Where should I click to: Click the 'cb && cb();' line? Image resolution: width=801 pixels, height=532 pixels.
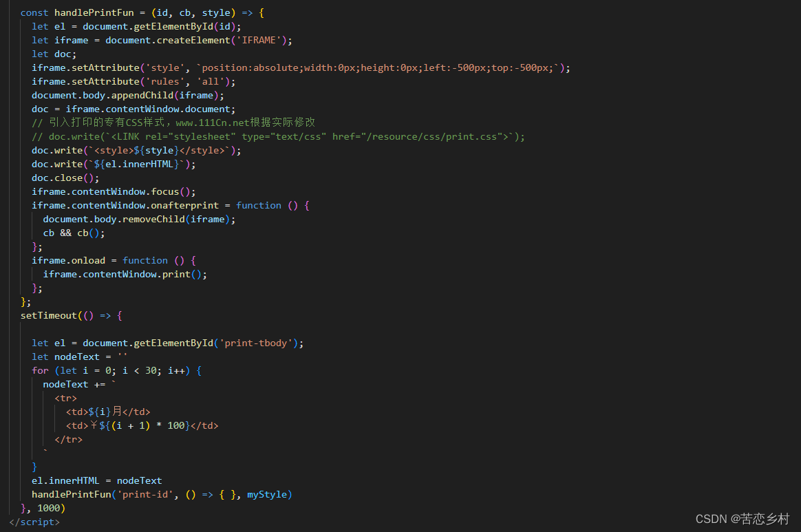pyautogui.click(x=74, y=233)
